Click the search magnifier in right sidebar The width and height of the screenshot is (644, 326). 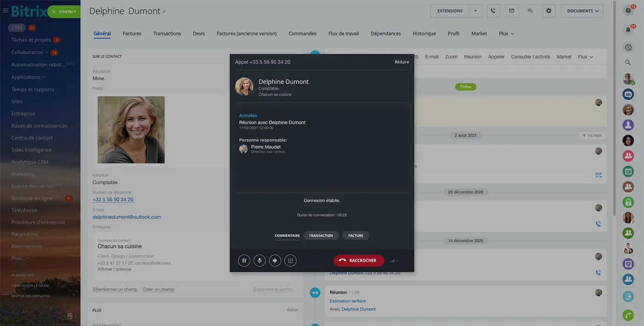pos(628,63)
